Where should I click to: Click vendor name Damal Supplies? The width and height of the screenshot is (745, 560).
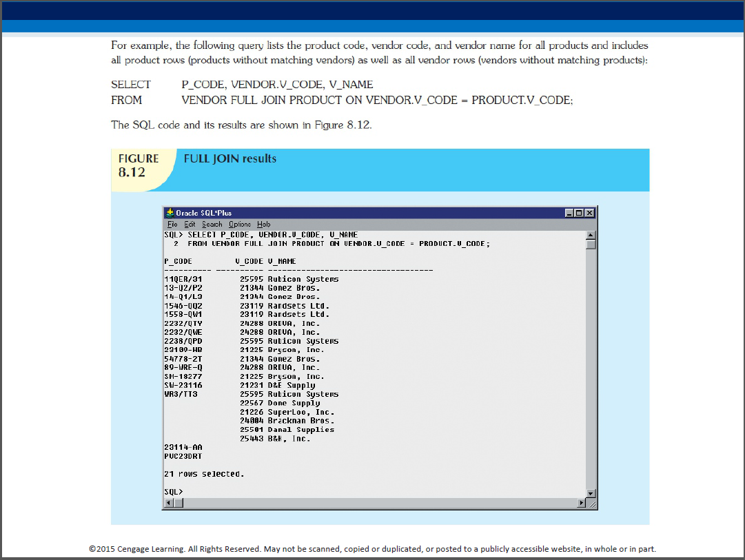tap(300, 430)
